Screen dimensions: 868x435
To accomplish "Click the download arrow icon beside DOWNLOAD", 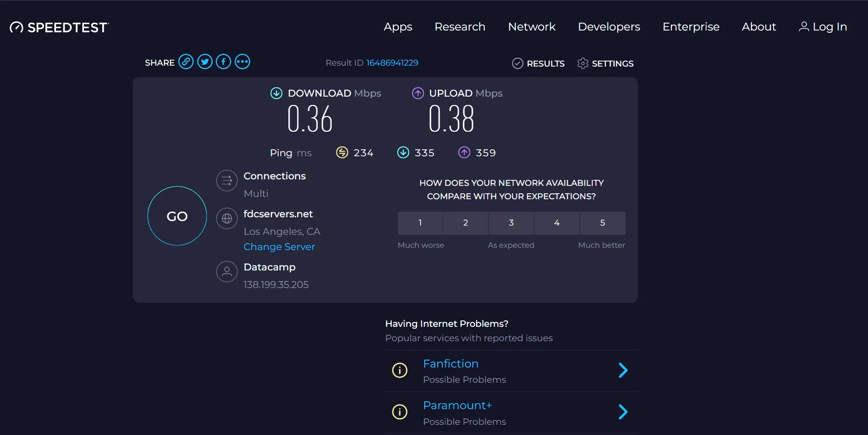I will coord(276,93).
